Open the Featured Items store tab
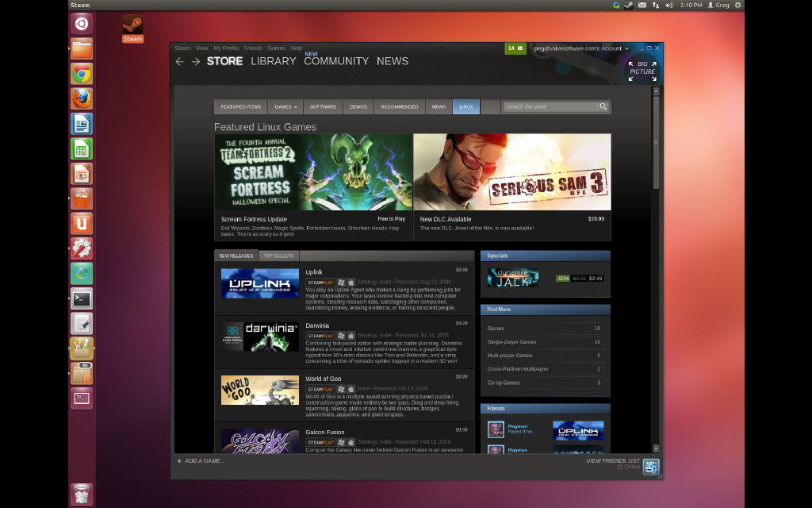This screenshot has width=812, height=508. click(x=241, y=107)
